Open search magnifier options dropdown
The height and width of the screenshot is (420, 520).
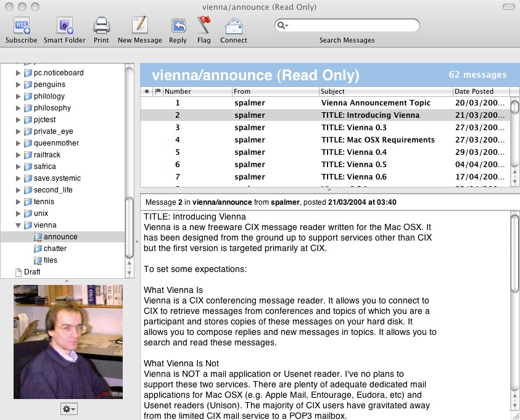(x=283, y=25)
